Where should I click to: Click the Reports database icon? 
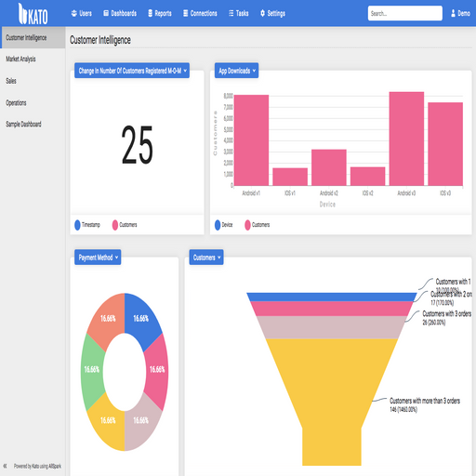(151, 13)
